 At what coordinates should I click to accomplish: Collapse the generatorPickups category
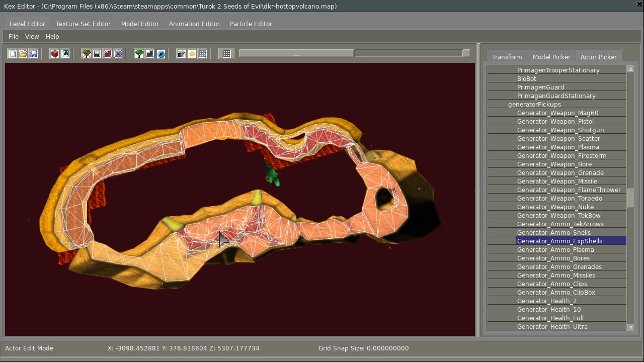click(x=534, y=105)
